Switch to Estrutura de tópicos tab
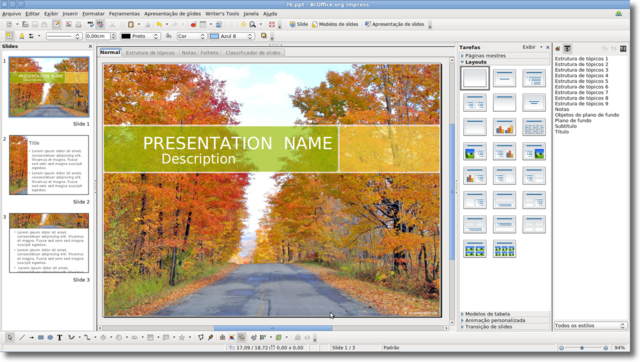The width and height of the screenshot is (640, 362). [x=150, y=53]
